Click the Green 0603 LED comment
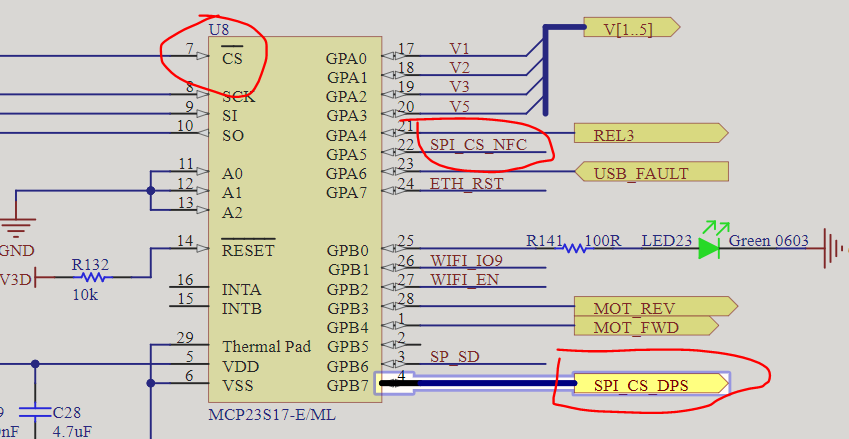This screenshot has height=439, width=849. 769,240
